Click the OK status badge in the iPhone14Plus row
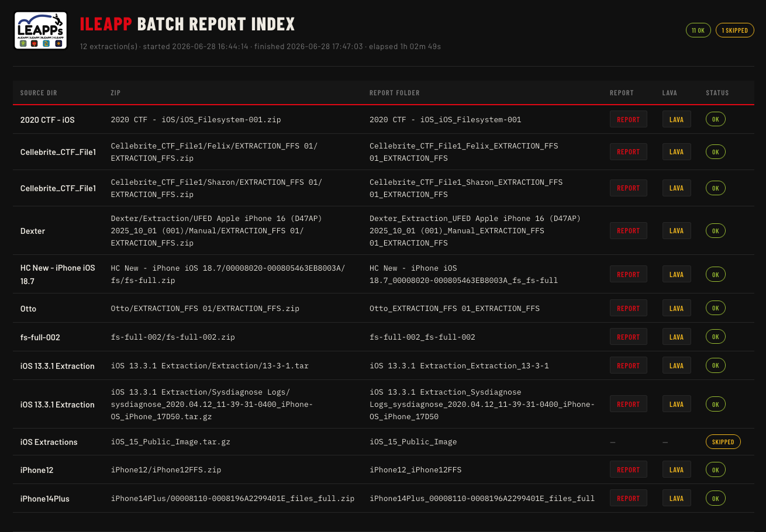 coord(716,498)
